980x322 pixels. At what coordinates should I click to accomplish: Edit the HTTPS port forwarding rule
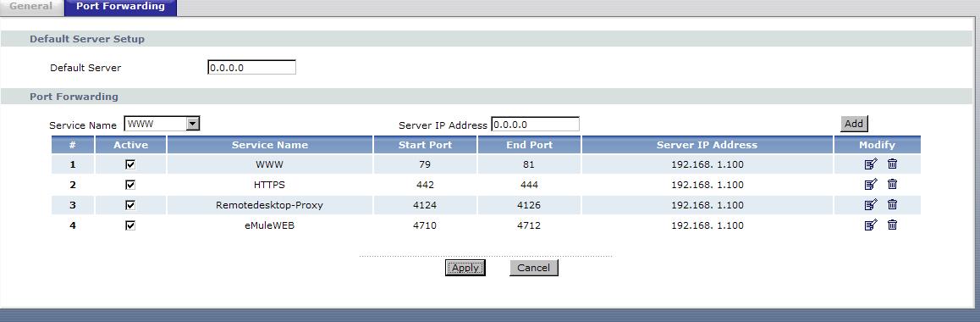pyautogui.click(x=871, y=185)
